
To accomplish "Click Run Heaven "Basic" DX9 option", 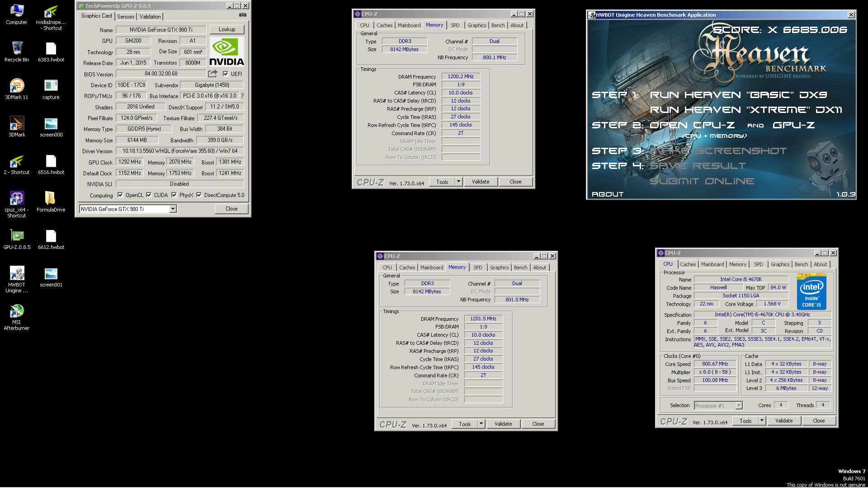I will [x=738, y=95].
